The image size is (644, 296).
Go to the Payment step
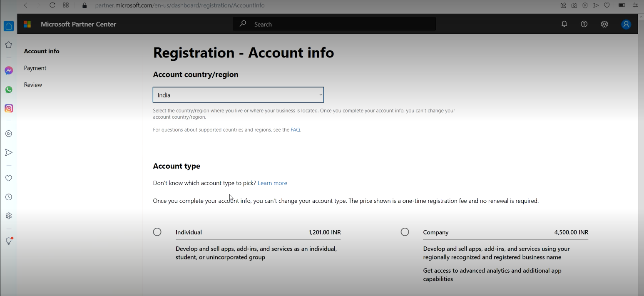click(35, 68)
